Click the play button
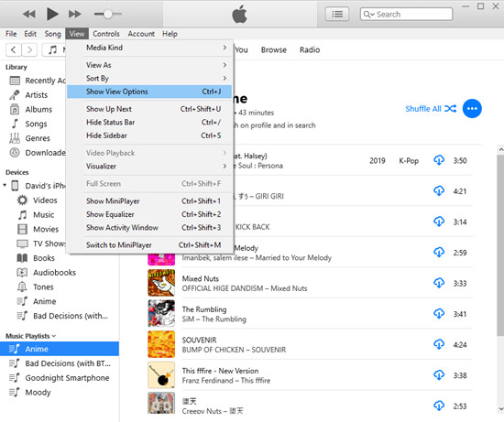 coord(52,14)
